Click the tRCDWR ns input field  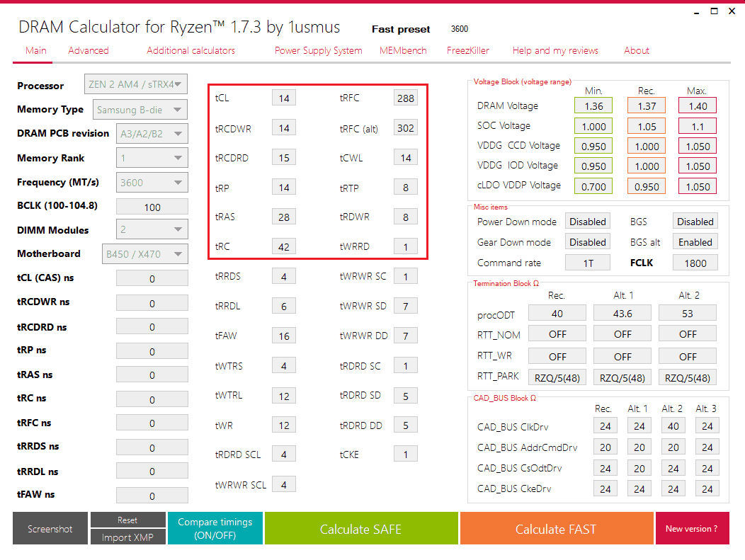152,303
